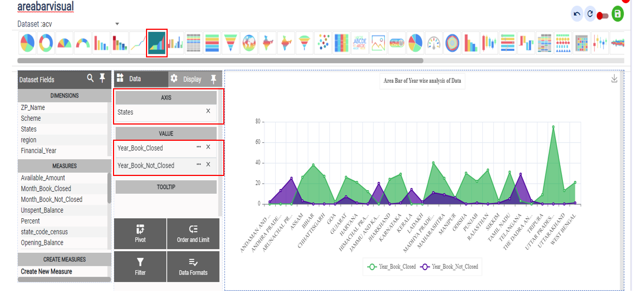Choose the funnel chart visual icon
Screen dimensions: 644x294
click(231, 42)
